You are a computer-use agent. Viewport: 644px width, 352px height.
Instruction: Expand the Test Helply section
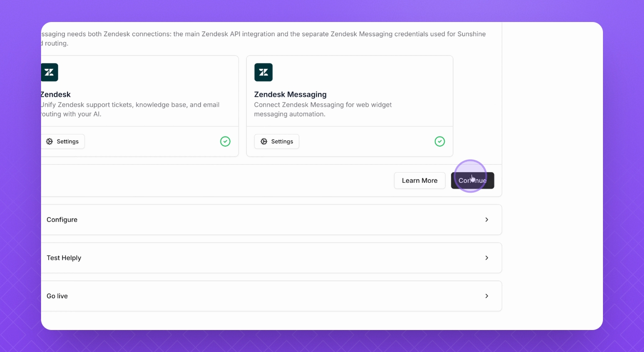271,258
